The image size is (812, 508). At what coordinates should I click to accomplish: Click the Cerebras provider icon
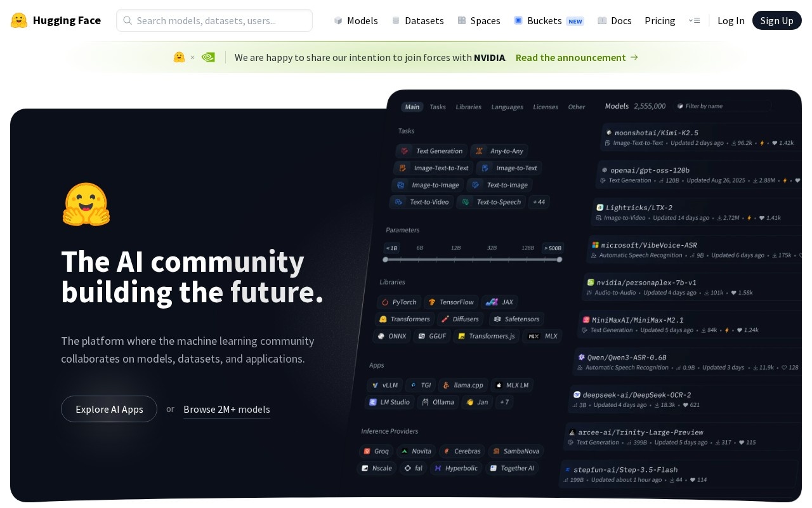447,451
